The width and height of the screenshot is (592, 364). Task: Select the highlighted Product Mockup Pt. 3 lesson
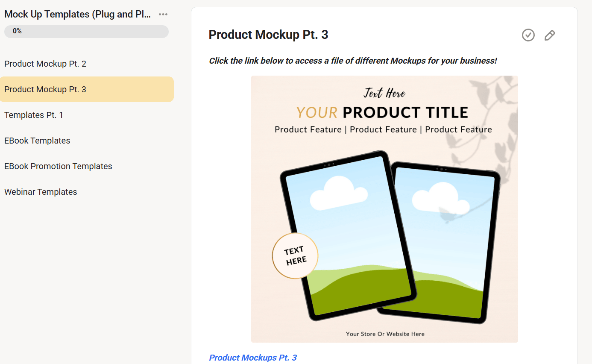pos(45,89)
